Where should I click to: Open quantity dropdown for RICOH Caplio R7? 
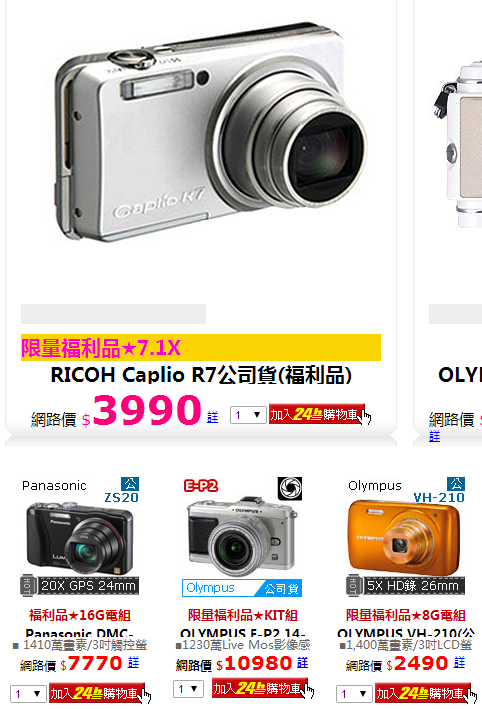tap(248, 414)
